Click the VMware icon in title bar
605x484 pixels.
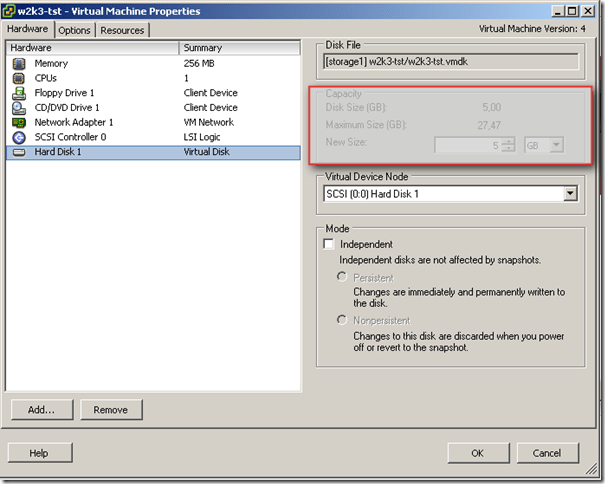pyautogui.click(x=11, y=11)
